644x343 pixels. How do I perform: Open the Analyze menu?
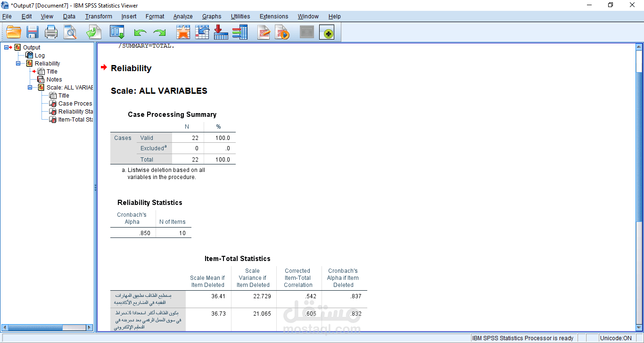pyautogui.click(x=183, y=16)
